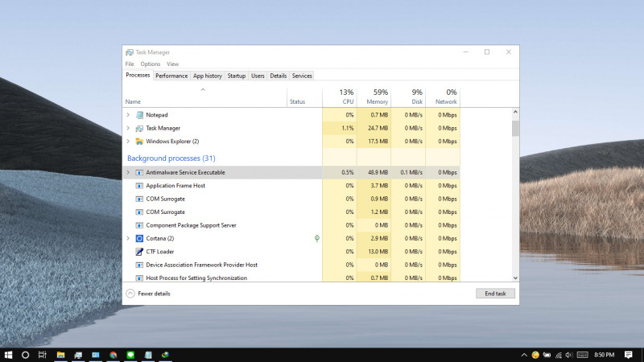
Task: Open the Options menu
Action: pos(151,64)
